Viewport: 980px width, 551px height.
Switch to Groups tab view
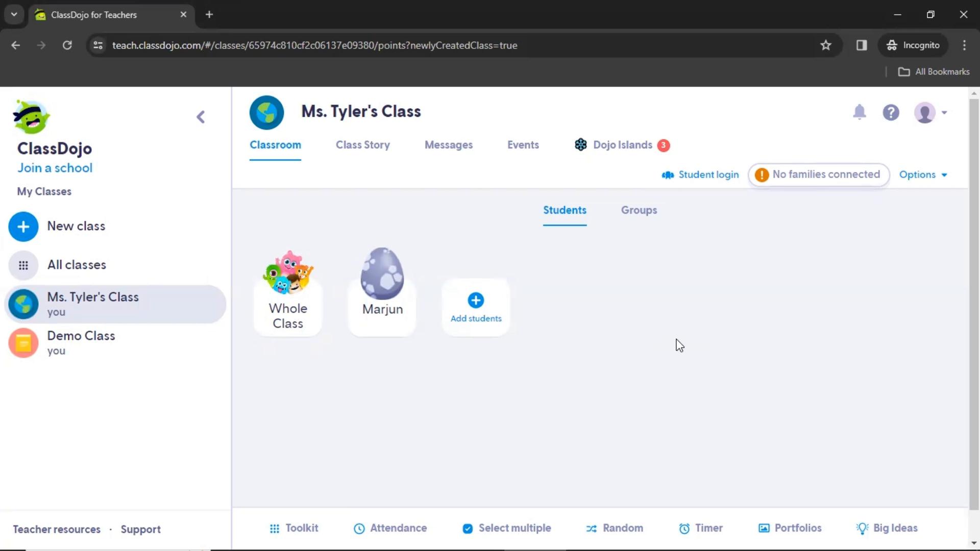click(639, 210)
